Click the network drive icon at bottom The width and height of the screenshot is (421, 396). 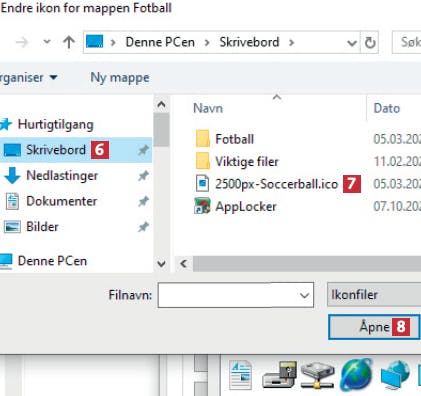pyautogui.click(x=317, y=375)
